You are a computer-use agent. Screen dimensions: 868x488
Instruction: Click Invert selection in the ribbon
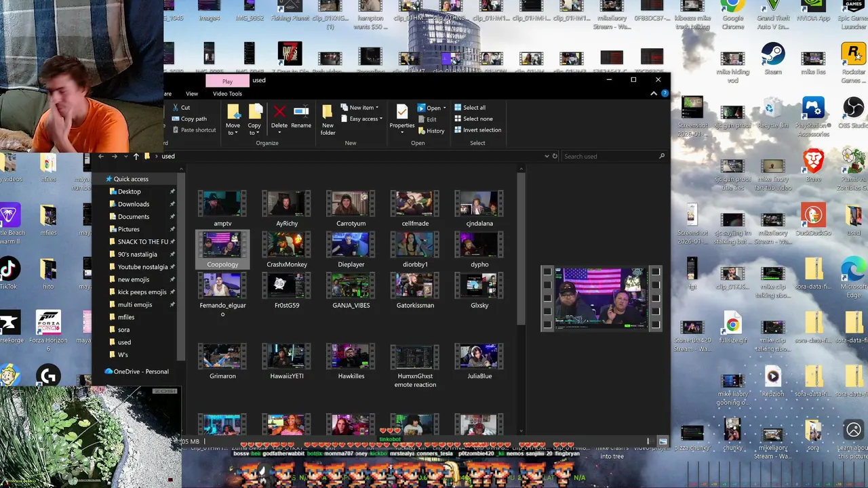coord(477,130)
